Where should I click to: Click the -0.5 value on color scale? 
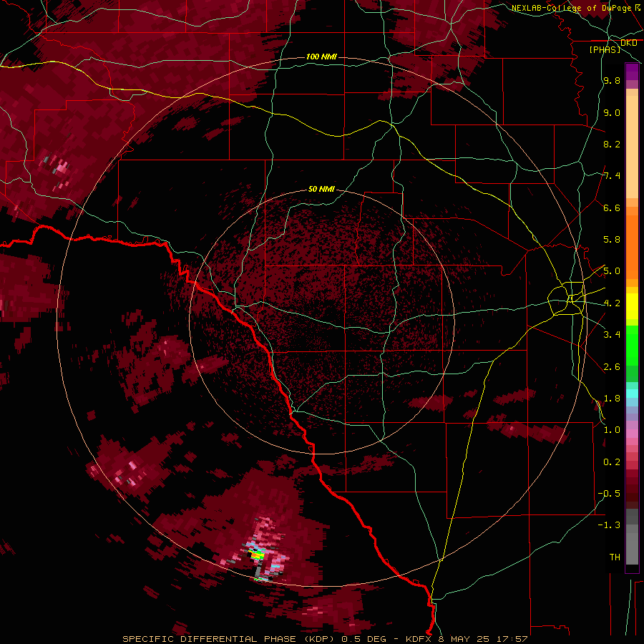point(610,493)
